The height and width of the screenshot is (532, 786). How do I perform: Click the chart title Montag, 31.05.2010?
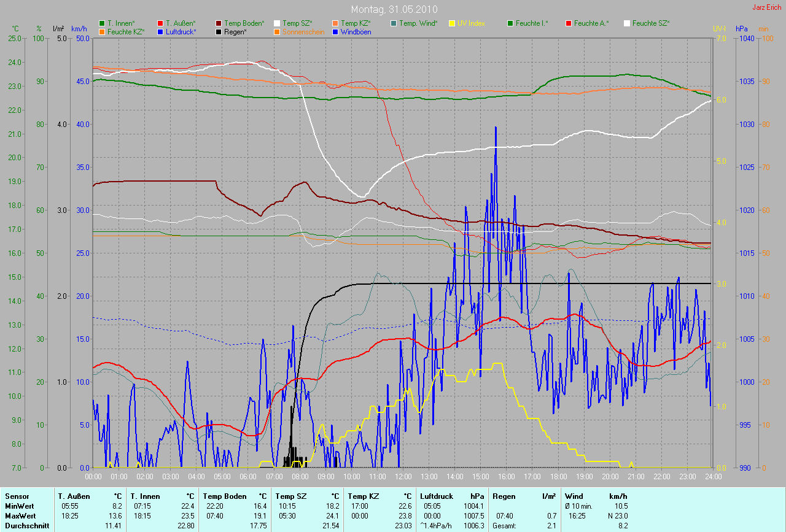[392, 9]
